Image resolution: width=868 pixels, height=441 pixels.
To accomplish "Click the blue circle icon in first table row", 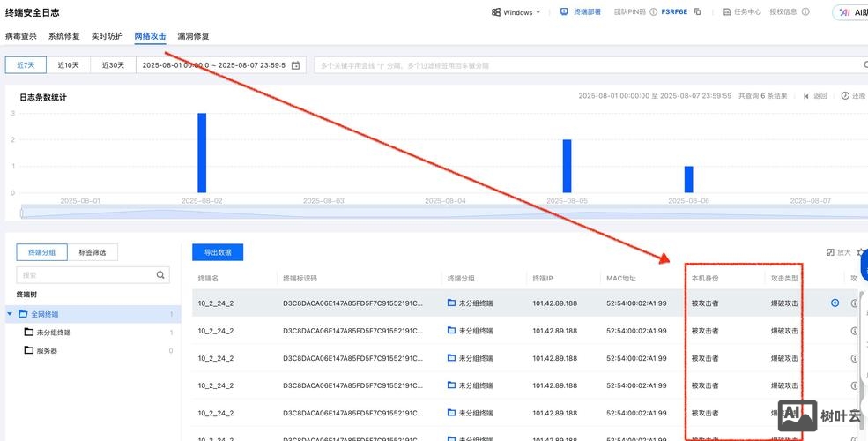I will click(835, 303).
